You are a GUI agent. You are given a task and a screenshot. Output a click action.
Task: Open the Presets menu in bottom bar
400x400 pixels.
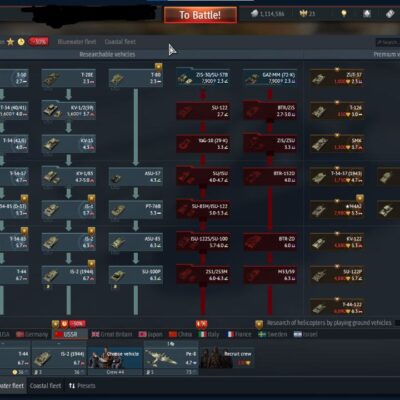(82, 386)
